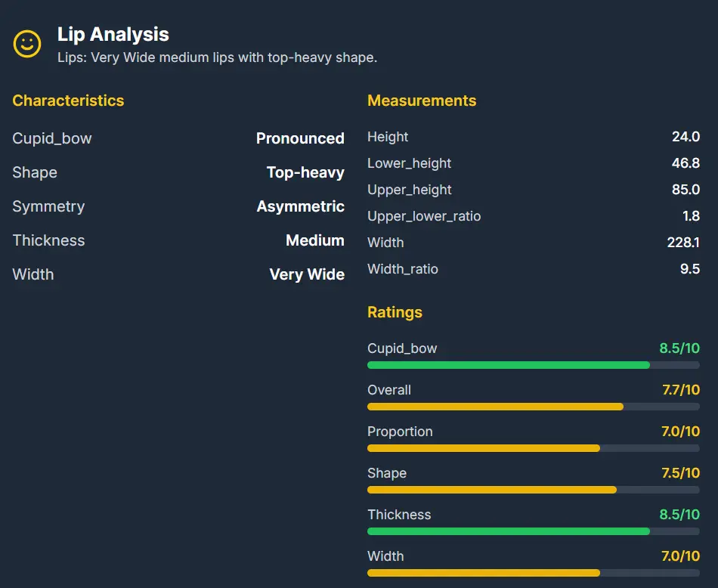Click the Cupid_bow rating progress bar
This screenshot has width=718, height=588.
click(533, 365)
